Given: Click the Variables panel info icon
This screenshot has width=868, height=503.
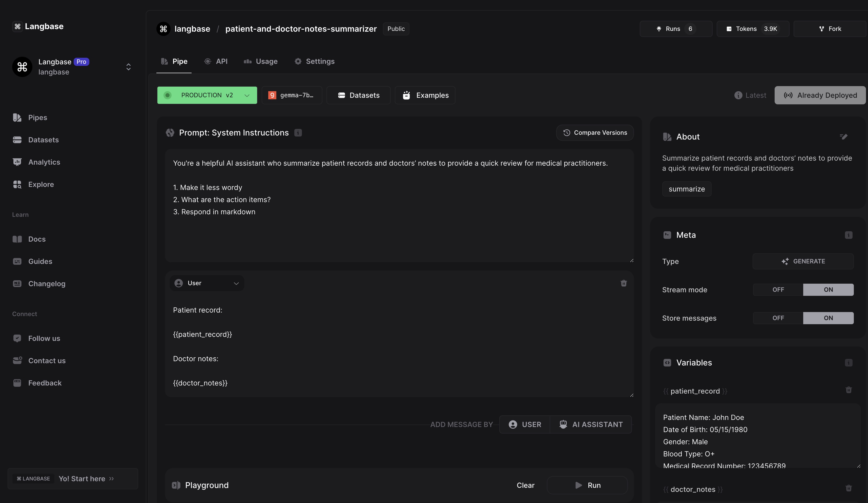Looking at the screenshot, I should click(848, 363).
